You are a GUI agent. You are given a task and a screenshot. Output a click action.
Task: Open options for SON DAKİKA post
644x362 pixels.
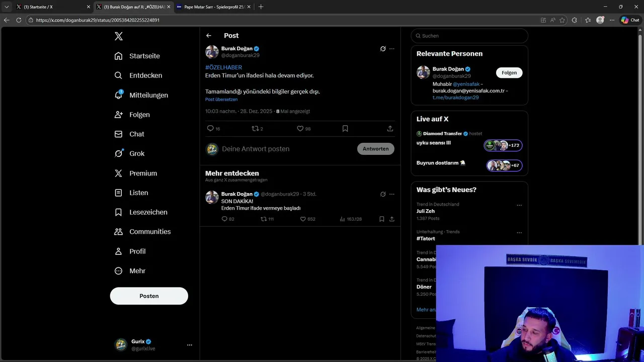(x=392, y=194)
